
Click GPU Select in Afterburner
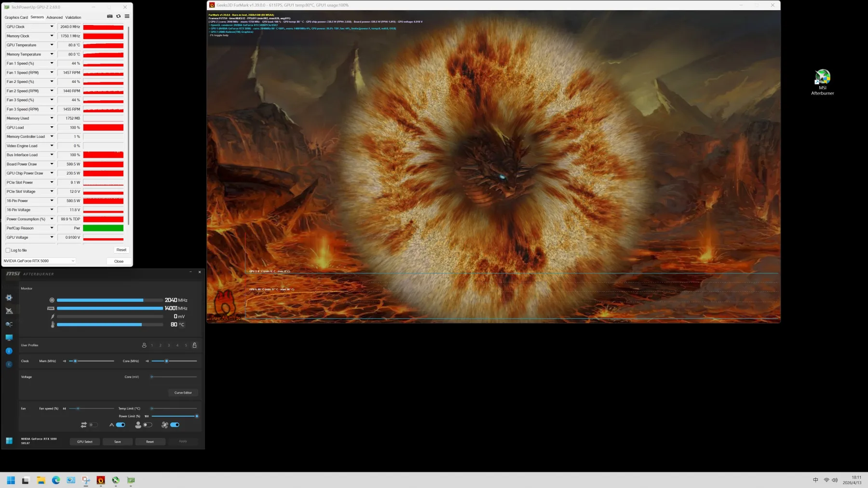pyautogui.click(x=85, y=442)
